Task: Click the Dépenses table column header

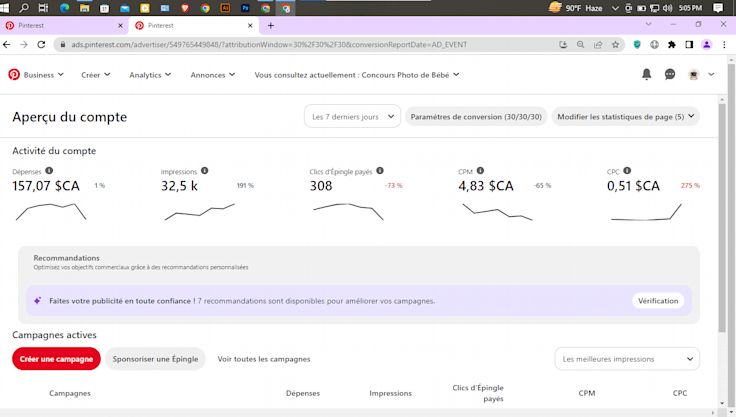Action: (303, 393)
